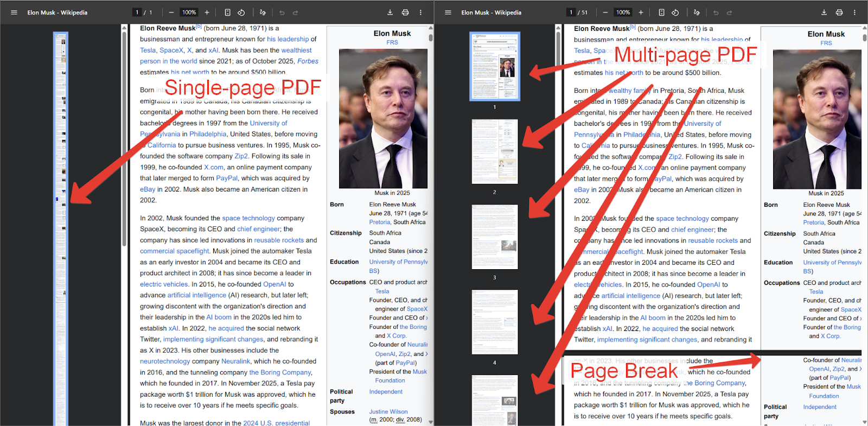Click 100% zoom field in right viewer
This screenshot has height=426, width=868.
coord(623,12)
